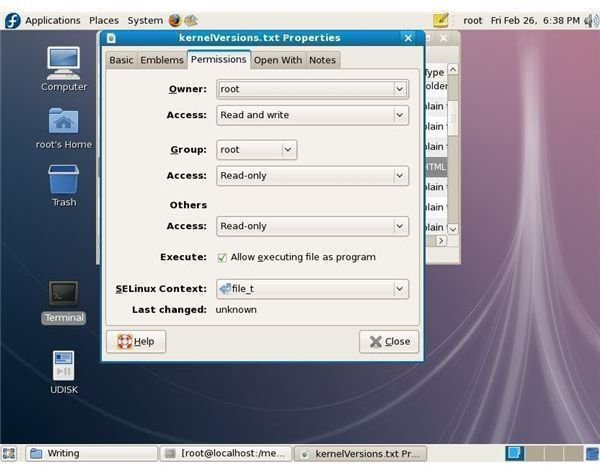Screen dimensions: 600x466
Task: Launch Firefox from the top panel
Action: [175, 20]
